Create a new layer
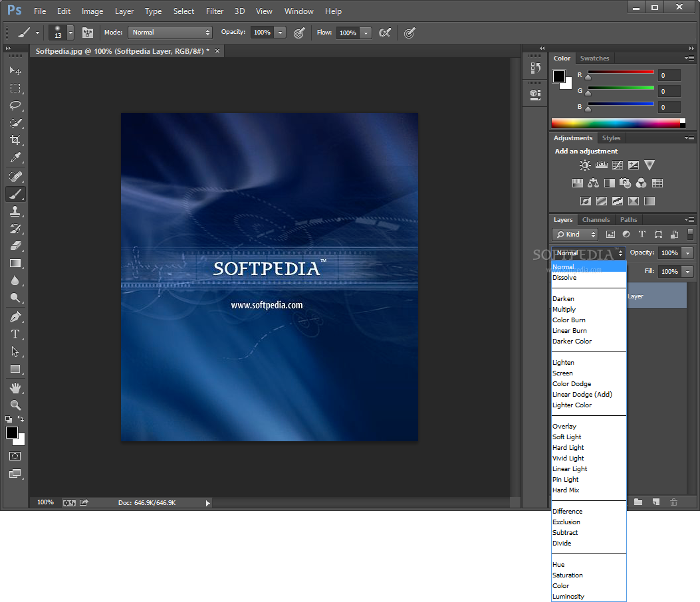Screen dimensions: 700x602 pos(656,502)
